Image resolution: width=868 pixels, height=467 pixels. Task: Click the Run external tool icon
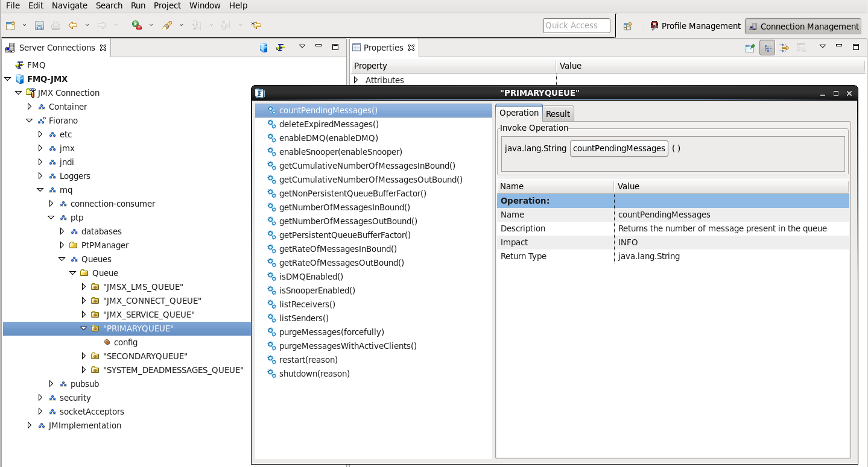tap(137, 25)
